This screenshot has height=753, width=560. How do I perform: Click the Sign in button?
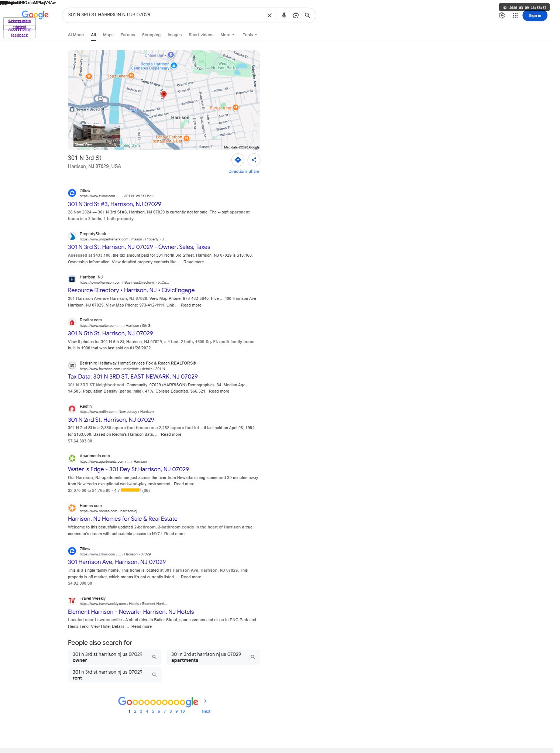(x=535, y=16)
